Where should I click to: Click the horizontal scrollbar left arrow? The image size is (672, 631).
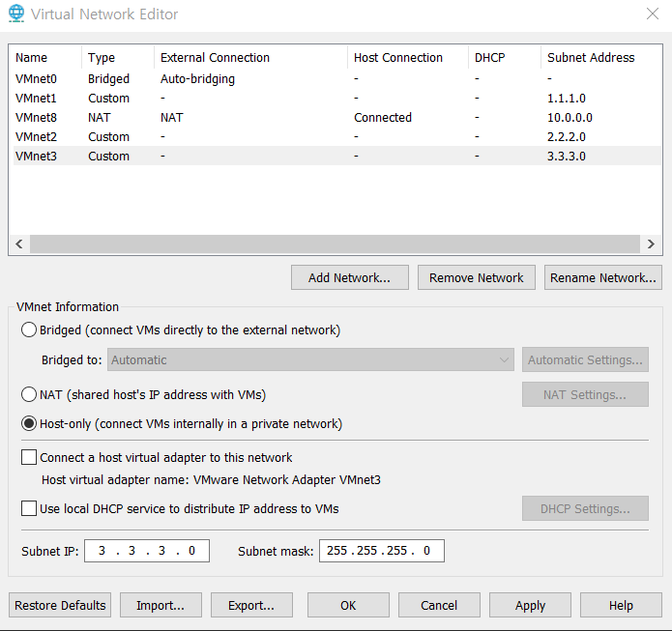19,244
